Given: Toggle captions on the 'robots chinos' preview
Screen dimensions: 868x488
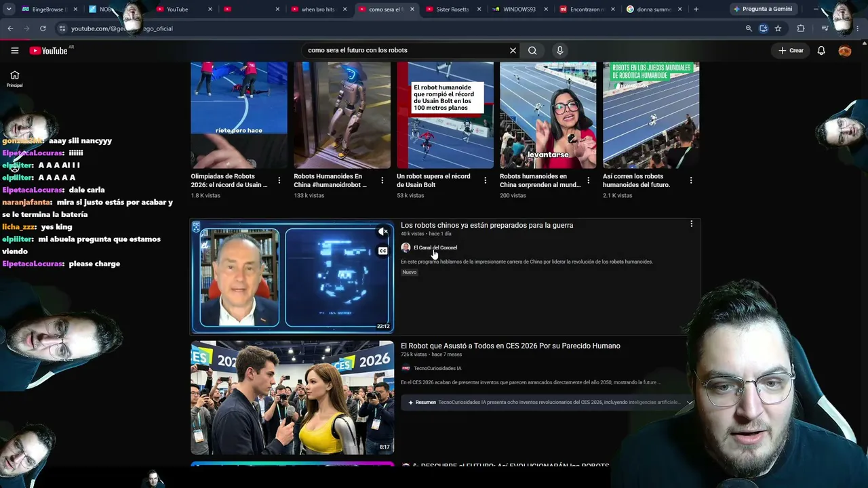Looking at the screenshot, I should pyautogui.click(x=383, y=251).
